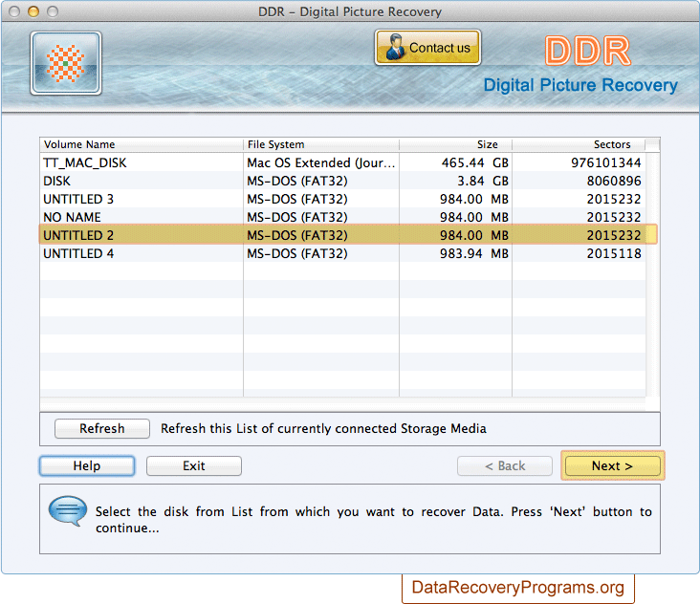
Task: Click Mac OS Extended file system cell
Action: 321,162
